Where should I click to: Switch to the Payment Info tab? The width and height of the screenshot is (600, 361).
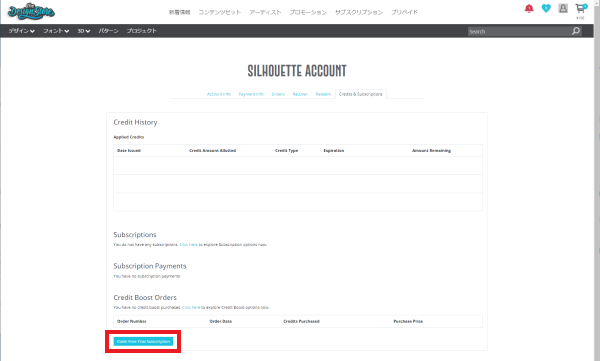point(251,94)
